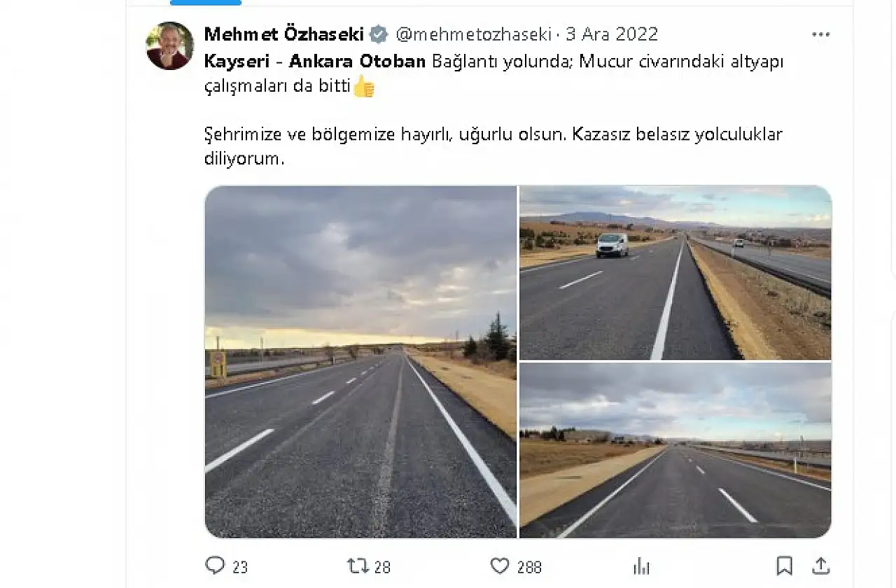Click the retweet count 28
896x588 pixels.
[x=382, y=567]
